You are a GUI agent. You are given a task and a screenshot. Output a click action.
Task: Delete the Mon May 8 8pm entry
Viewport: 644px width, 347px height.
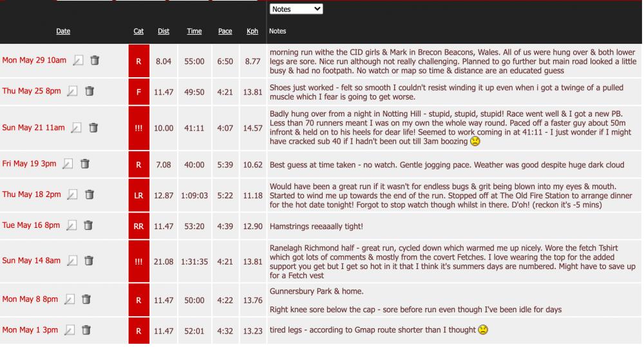pos(86,299)
